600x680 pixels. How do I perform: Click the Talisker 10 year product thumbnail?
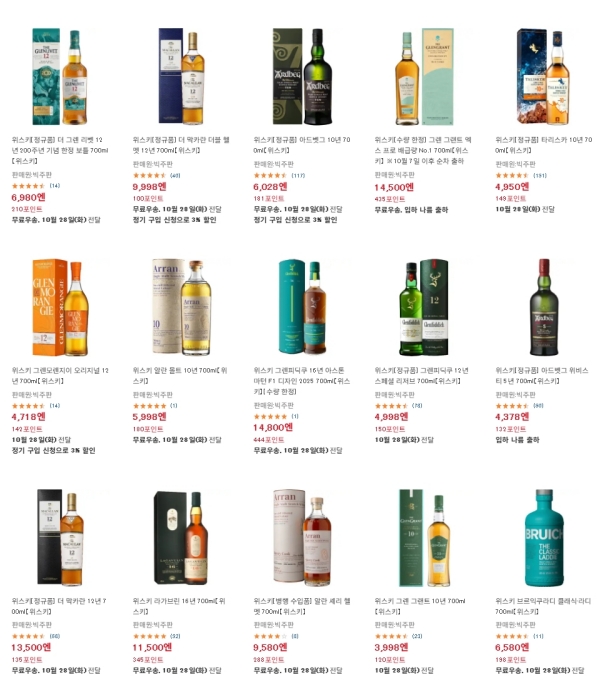[x=544, y=77]
